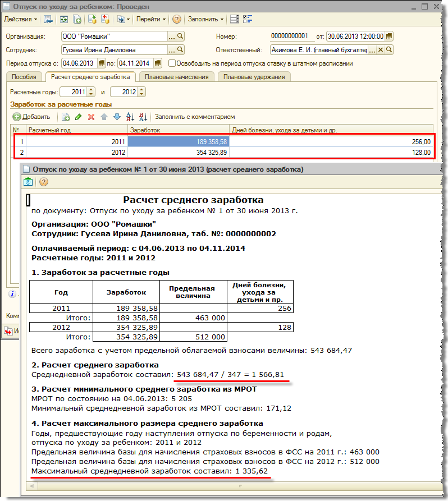
Task: Open calendar for document date
Action: pyautogui.click(x=389, y=36)
